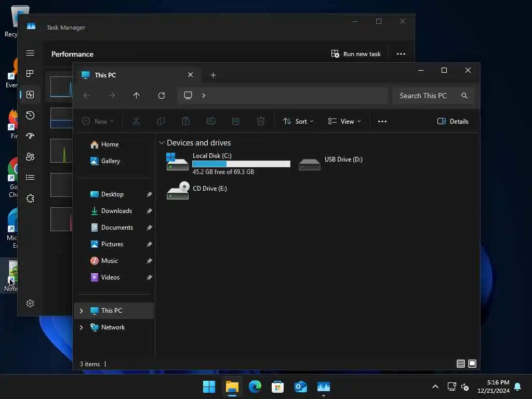This screenshot has width=532, height=399.
Task: Show hidden system tray icons
Action: point(435,387)
